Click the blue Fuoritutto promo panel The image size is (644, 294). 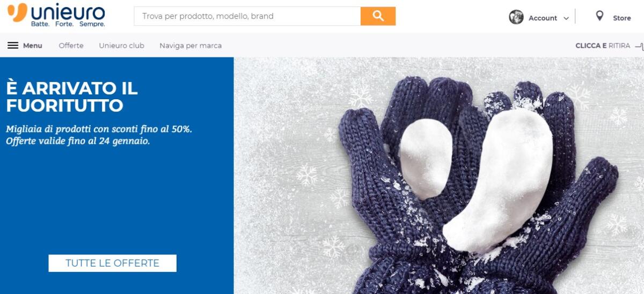(116, 175)
